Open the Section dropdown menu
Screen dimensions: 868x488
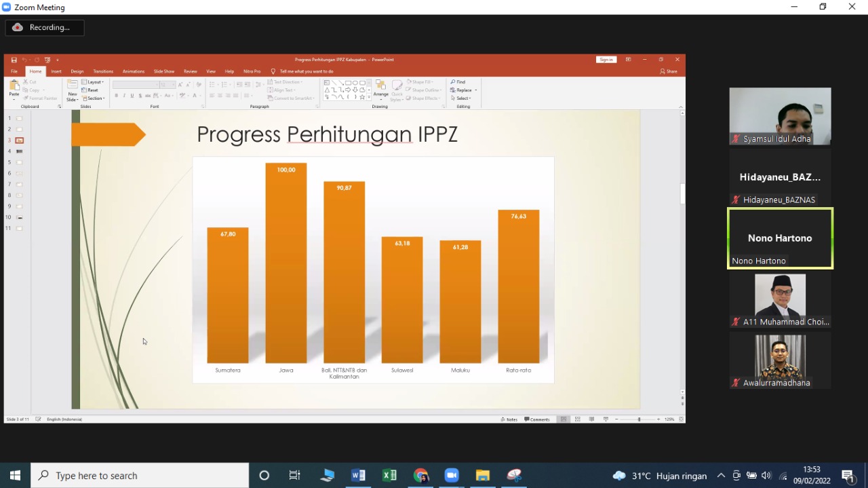95,98
